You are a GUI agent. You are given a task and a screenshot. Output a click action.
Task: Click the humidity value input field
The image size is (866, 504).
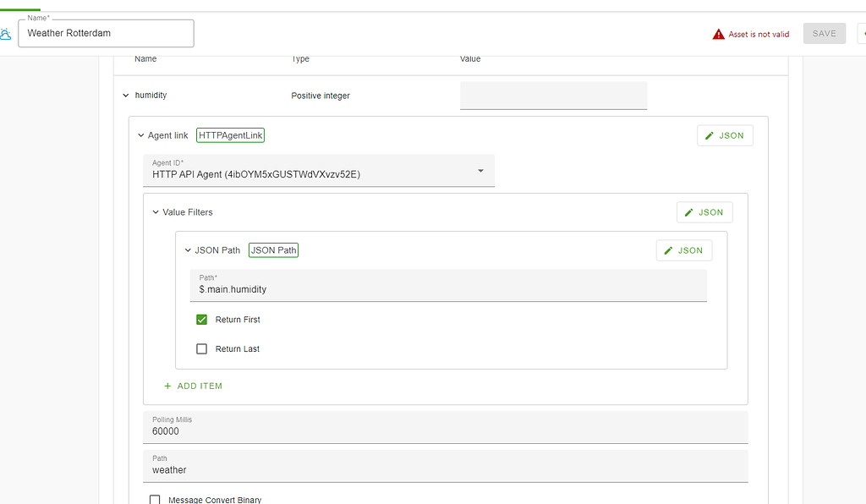tap(553, 96)
